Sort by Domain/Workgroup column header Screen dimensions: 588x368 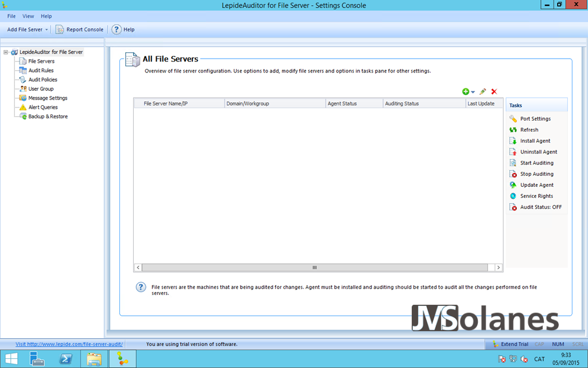[x=275, y=103]
